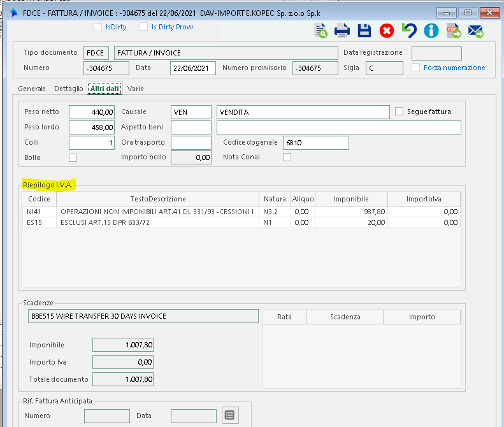Click Colli field
The width and height of the screenshot is (504, 427).
click(x=92, y=143)
